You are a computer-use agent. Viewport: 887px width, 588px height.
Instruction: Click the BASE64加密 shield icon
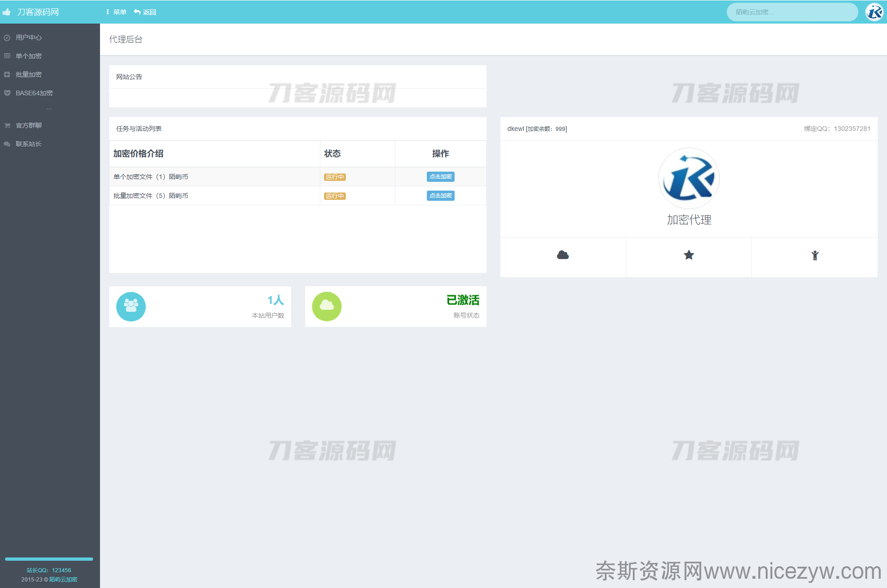[7, 93]
